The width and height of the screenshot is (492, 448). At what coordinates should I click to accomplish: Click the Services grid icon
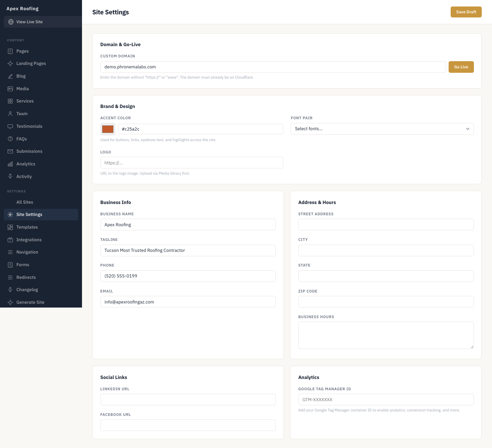point(10,101)
